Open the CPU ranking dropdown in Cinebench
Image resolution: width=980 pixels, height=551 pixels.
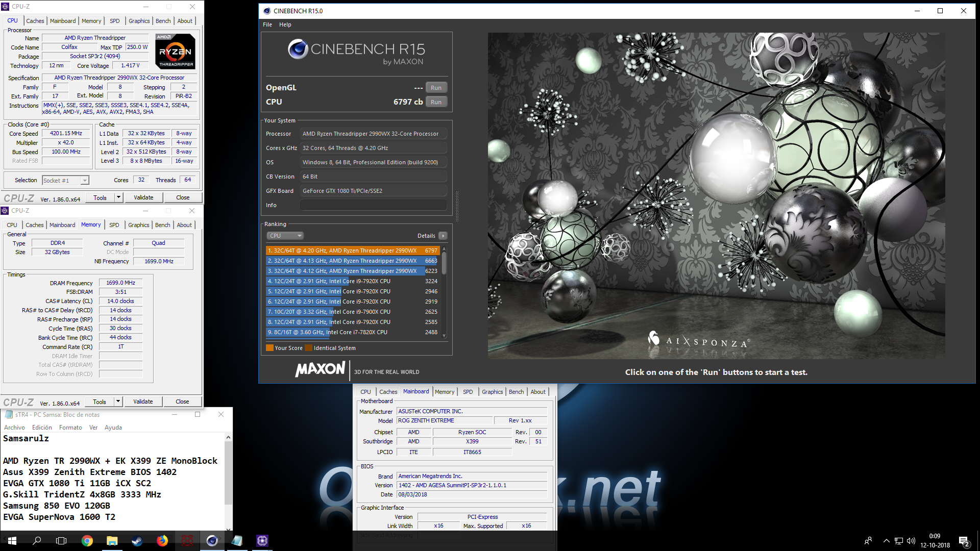click(x=285, y=236)
